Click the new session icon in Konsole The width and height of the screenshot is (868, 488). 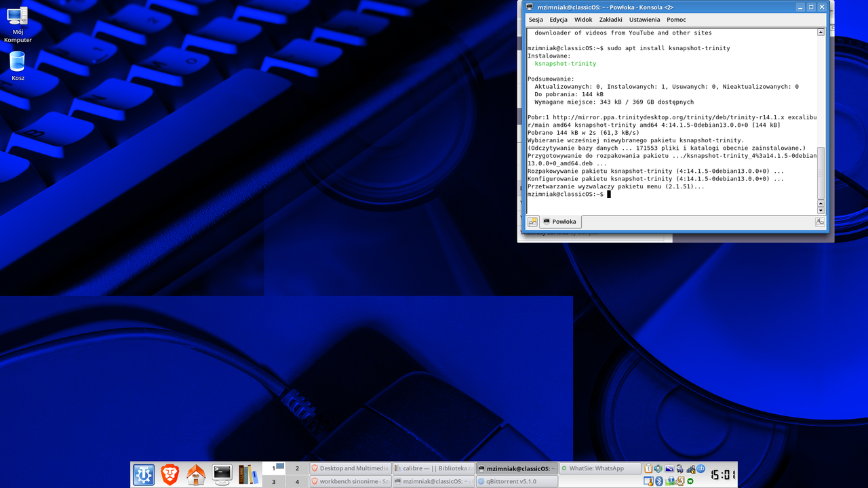(x=532, y=222)
